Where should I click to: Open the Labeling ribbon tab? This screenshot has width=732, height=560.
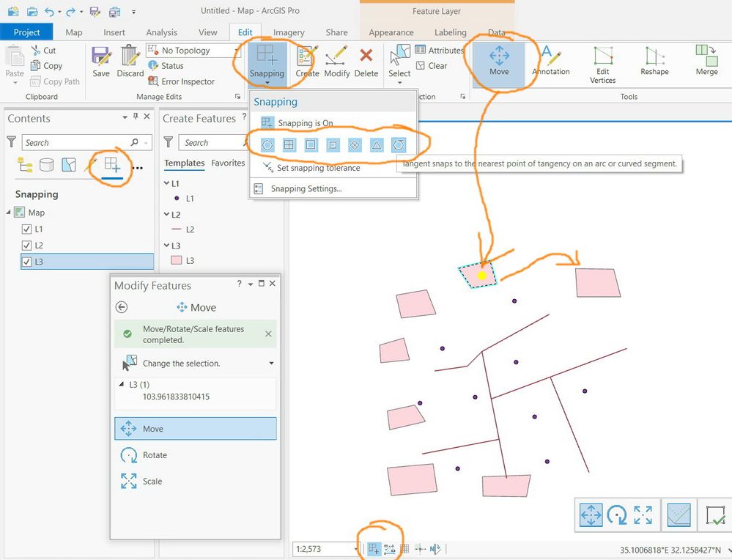(x=450, y=32)
